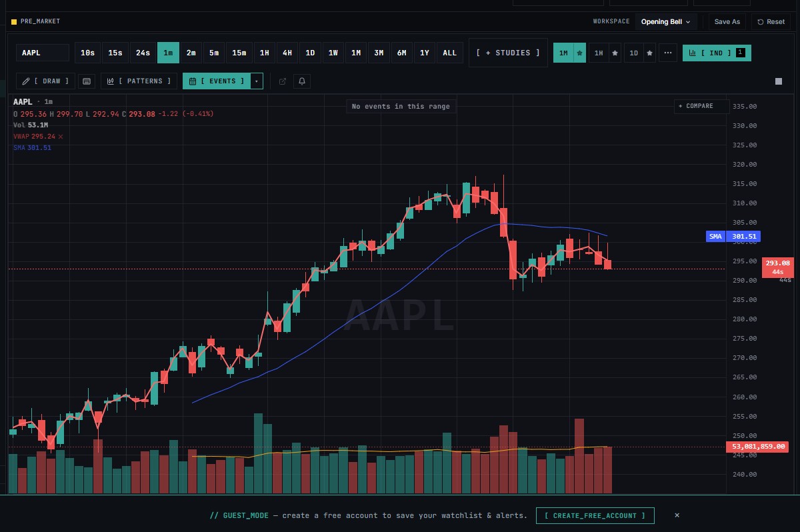800x532 pixels.
Task: Select the active 1m timeframe
Action: [x=168, y=53]
